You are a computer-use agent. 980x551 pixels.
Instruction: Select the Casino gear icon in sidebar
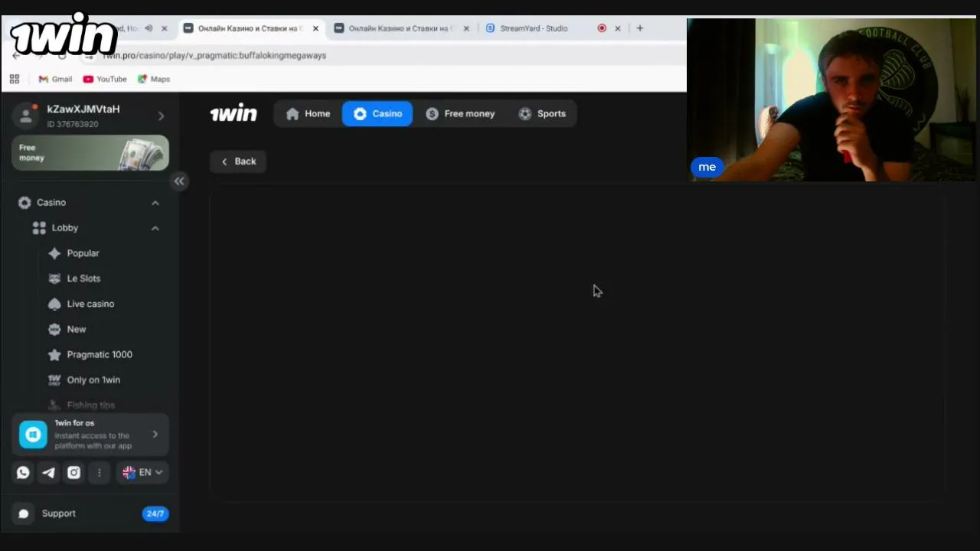click(24, 203)
